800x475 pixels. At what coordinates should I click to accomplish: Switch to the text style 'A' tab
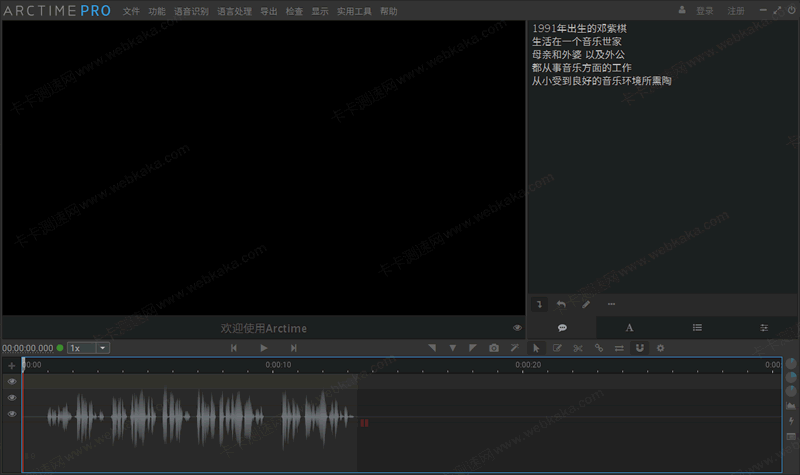[630, 328]
